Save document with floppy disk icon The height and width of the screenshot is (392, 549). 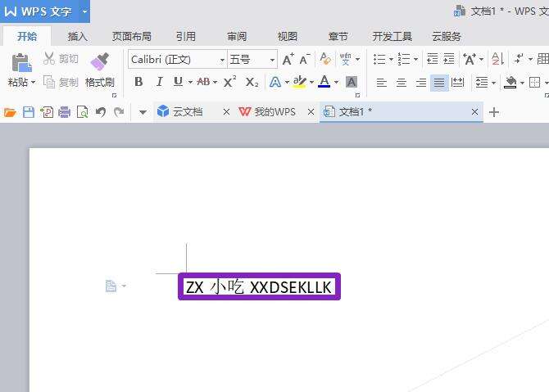point(29,112)
